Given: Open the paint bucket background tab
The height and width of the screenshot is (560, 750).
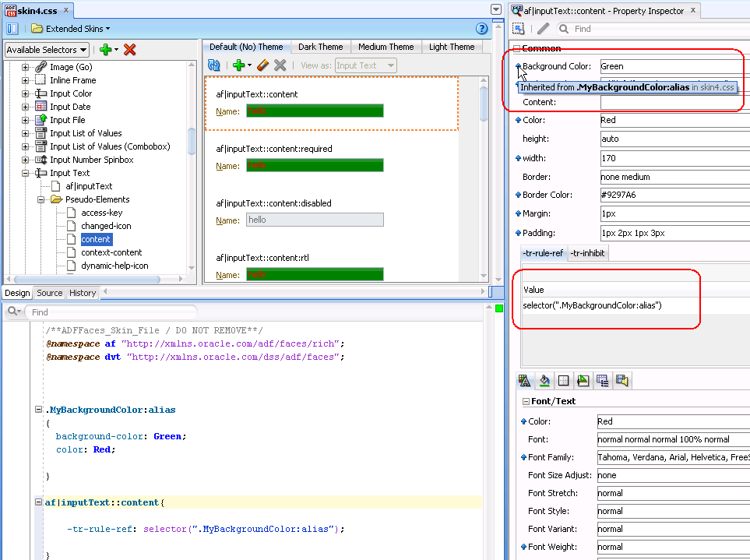Looking at the screenshot, I should pyautogui.click(x=544, y=381).
